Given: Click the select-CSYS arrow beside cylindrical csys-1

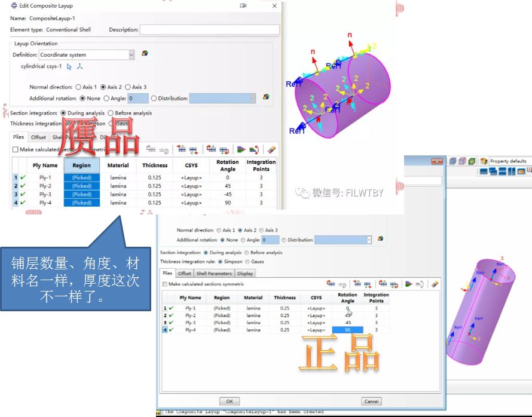Looking at the screenshot, I should [x=69, y=66].
